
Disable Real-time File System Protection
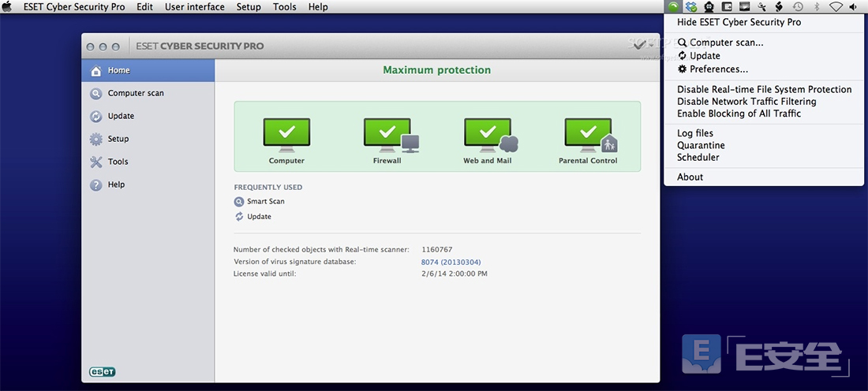point(764,90)
